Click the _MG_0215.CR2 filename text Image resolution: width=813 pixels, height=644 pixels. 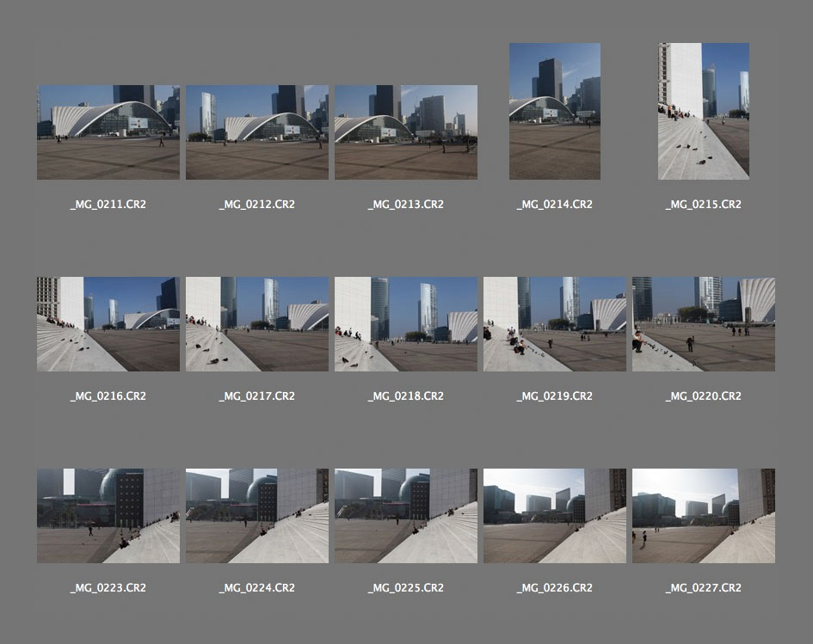(x=704, y=205)
